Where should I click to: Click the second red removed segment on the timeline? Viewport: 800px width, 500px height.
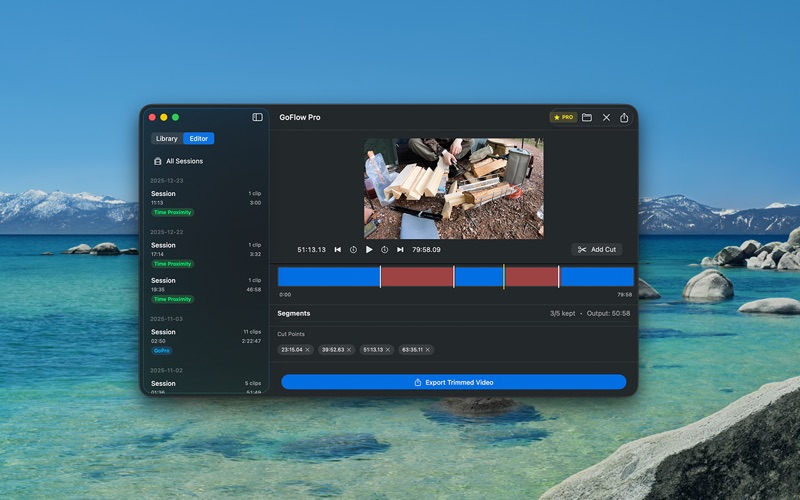tap(532, 277)
